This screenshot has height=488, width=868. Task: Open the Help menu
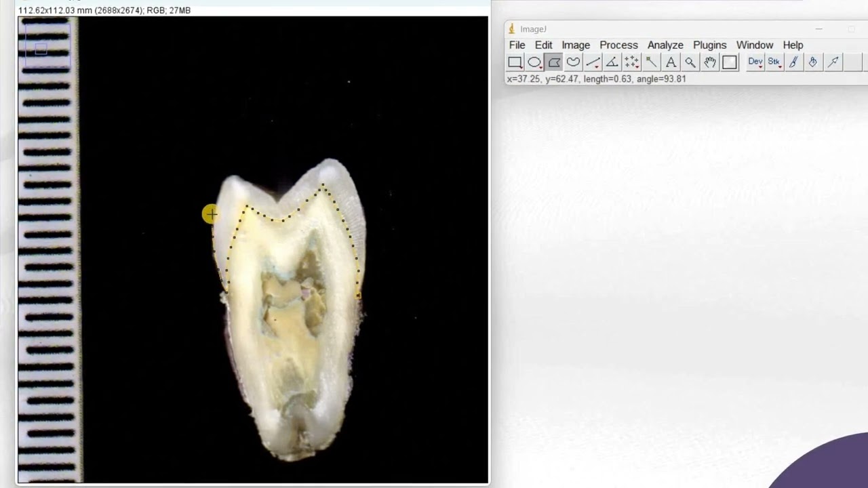793,45
